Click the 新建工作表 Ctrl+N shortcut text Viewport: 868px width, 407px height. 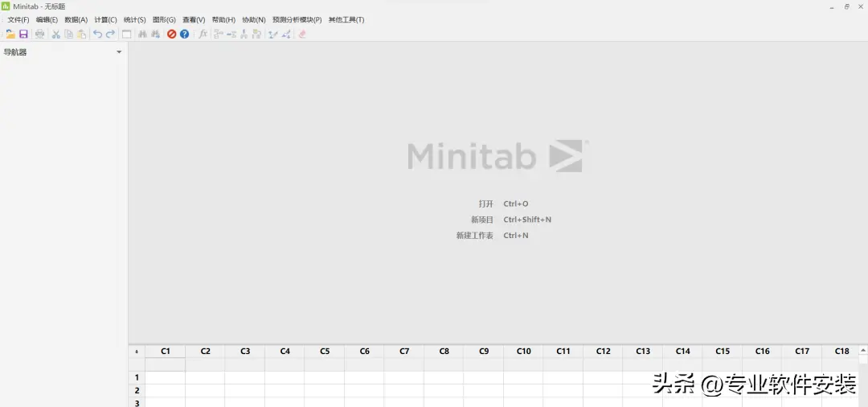(x=493, y=236)
